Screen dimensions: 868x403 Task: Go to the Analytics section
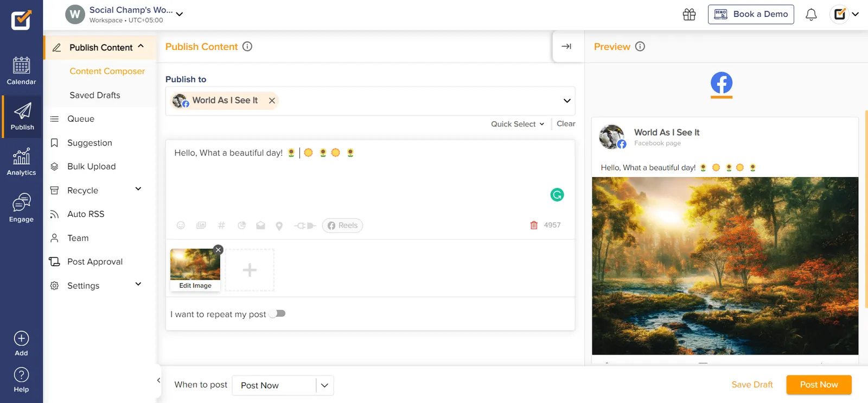coord(22,162)
